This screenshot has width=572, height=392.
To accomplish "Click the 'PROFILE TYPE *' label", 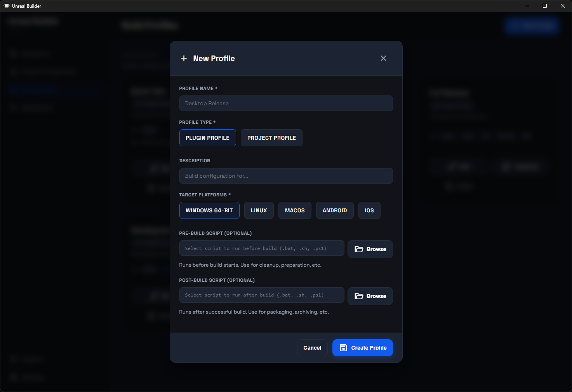I will coord(197,122).
